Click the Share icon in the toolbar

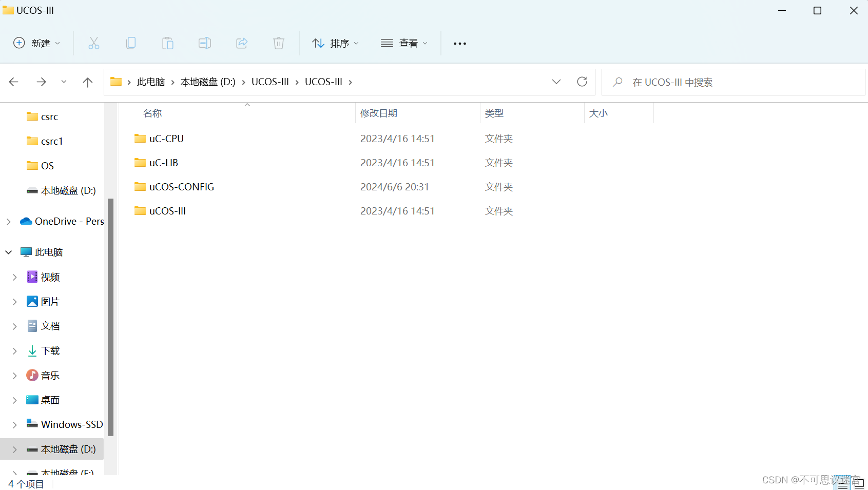[241, 43]
